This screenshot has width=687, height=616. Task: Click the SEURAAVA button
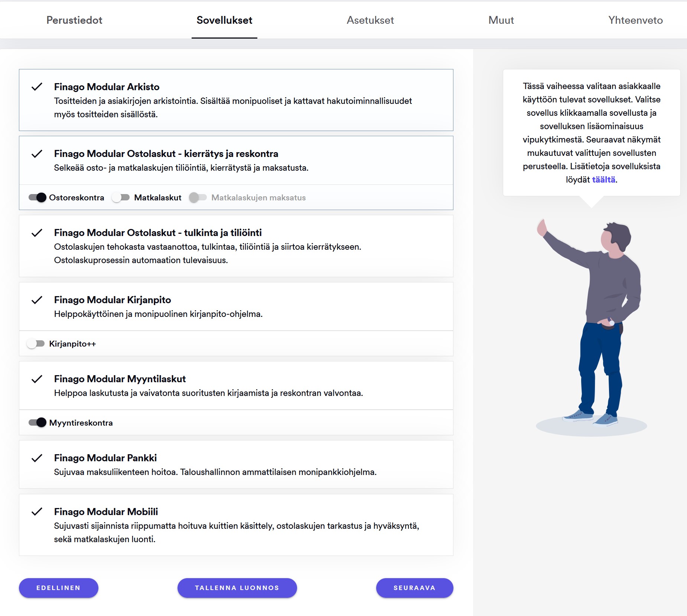(415, 588)
